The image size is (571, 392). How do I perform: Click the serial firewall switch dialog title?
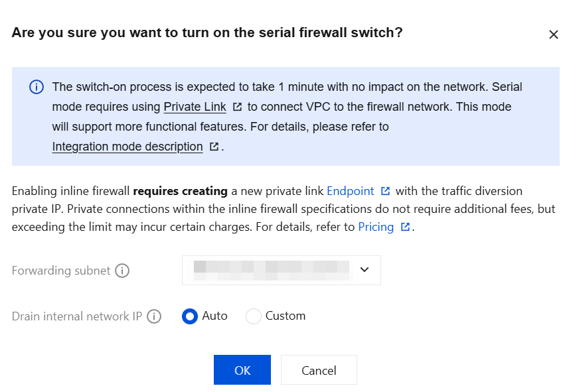(x=207, y=33)
